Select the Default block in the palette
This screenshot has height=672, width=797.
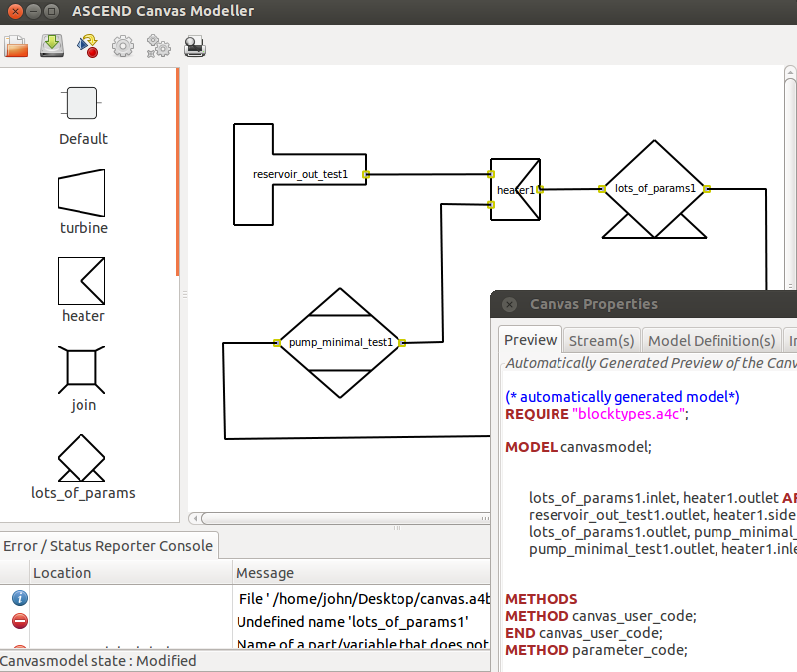click(x=82, y=114)
